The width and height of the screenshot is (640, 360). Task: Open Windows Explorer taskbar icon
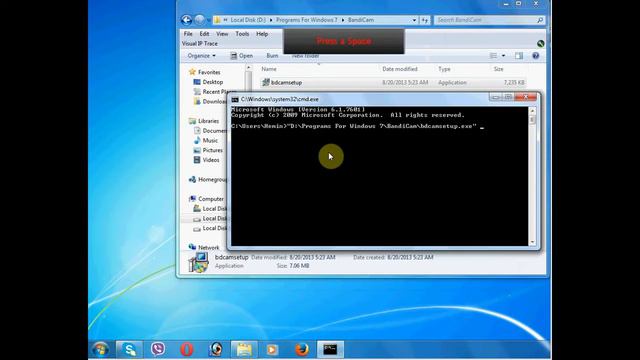(244, 350)
